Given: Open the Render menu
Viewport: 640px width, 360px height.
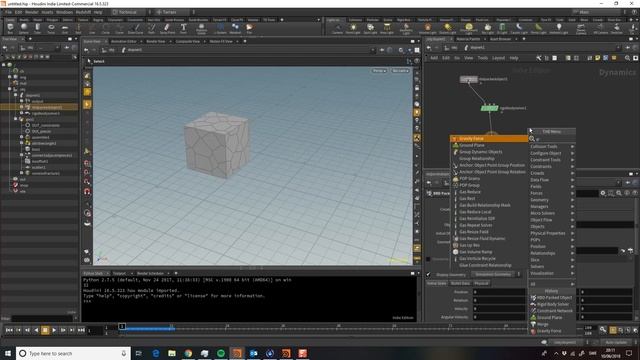Looking at the screenshot, I should coord(31,12).
